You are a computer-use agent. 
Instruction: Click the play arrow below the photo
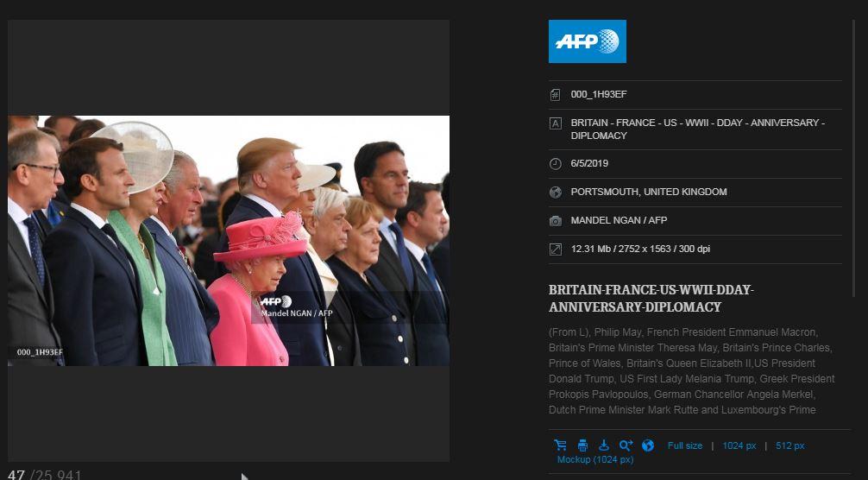tap(245, 477)
